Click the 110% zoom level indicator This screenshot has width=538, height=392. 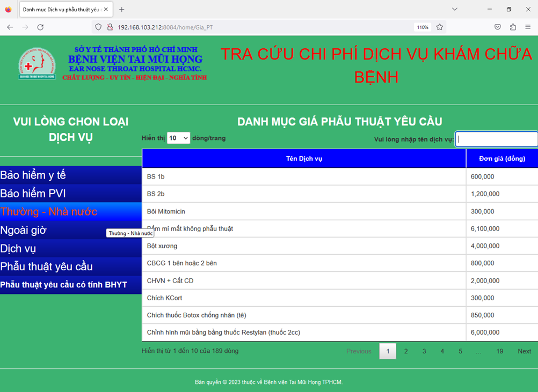pyautogui.click(x=423, y=27)
